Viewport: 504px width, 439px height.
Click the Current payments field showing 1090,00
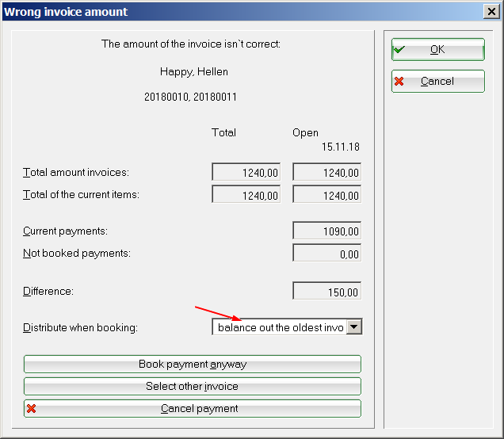tap(326, 231)
